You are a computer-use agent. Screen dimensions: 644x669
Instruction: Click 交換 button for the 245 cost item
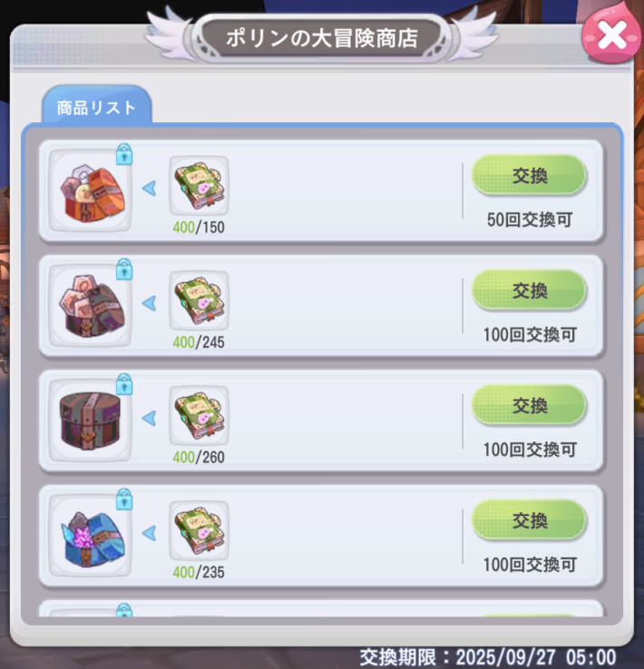point(529,291)
